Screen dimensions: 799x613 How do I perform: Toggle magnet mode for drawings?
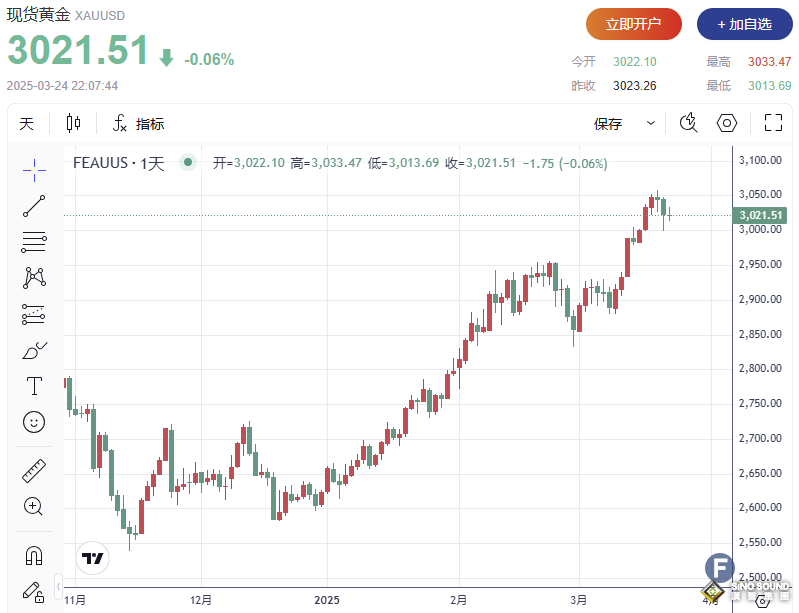(34, 555)
